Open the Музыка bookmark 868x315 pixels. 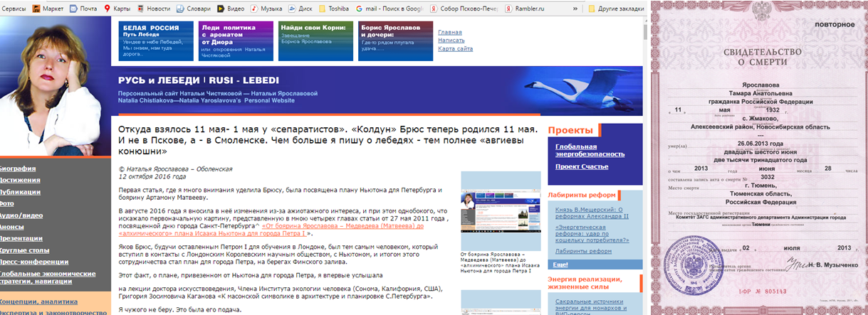pyautogui.click(x=266, y=9)
